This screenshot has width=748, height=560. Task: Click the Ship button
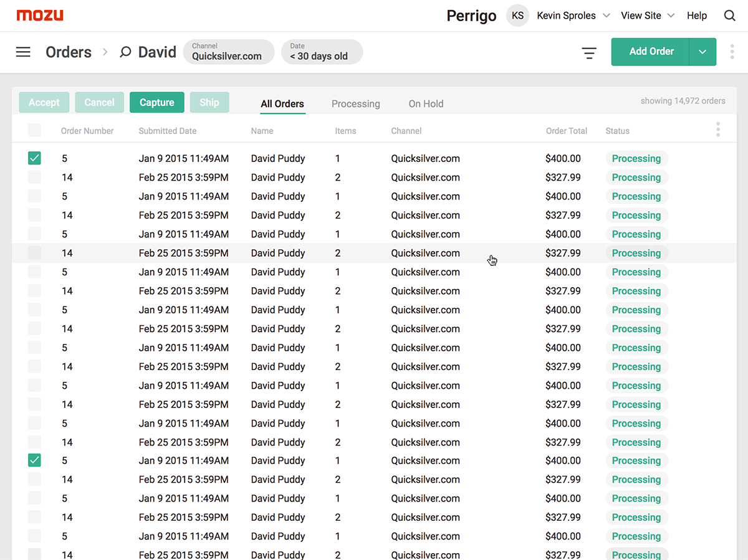pyautogui.click(x=209, y=103)
